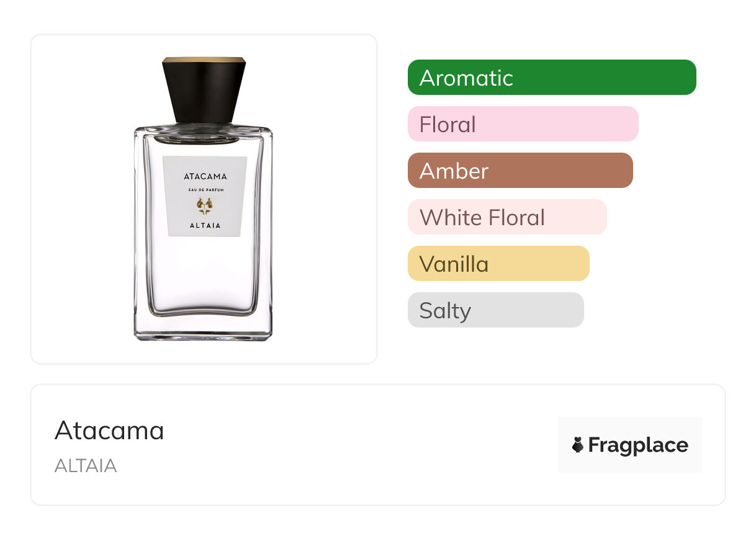Open the Atacama perfume bottle image

[204, 199]
